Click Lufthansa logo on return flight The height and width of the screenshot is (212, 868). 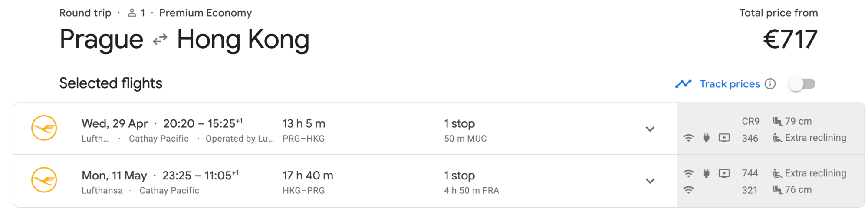click(44, 180)
